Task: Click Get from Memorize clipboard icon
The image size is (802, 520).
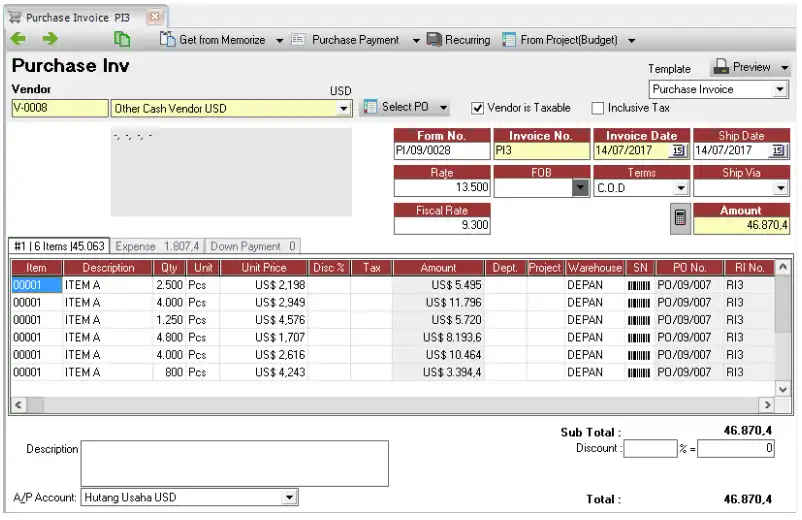Action: pyautogui.click(x=167, y=39)
